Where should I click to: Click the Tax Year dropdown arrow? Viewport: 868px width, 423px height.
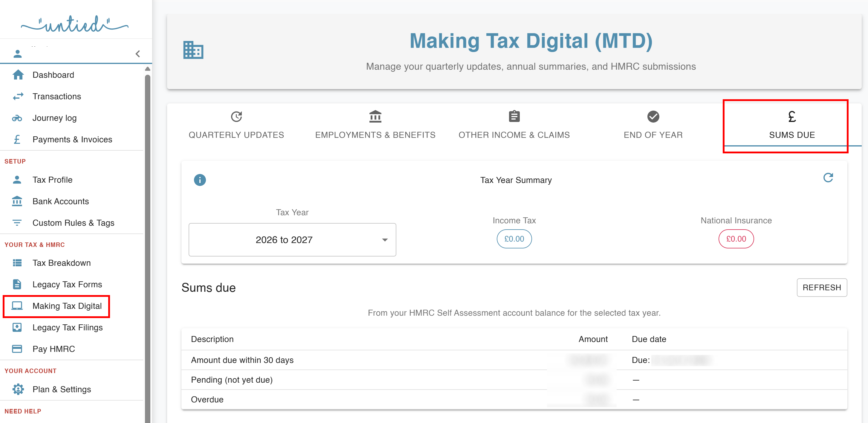pos(384,240)
